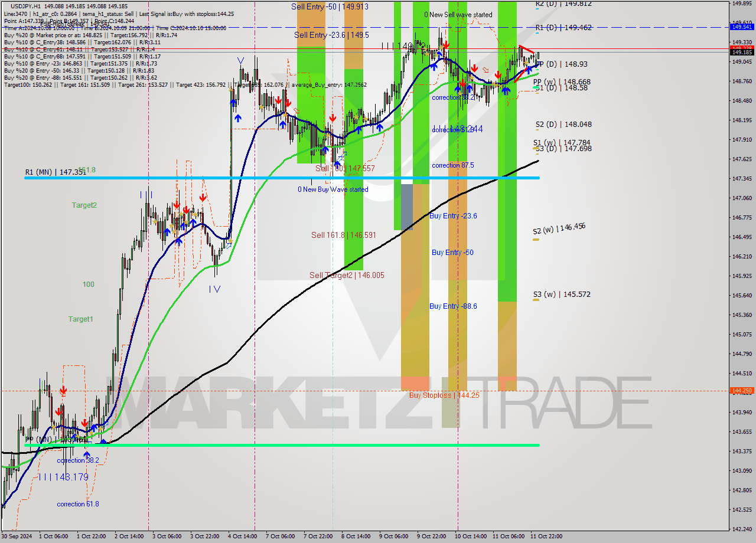
Task: Click the 149.895 price axis value
Action: [x=742, y=3]
